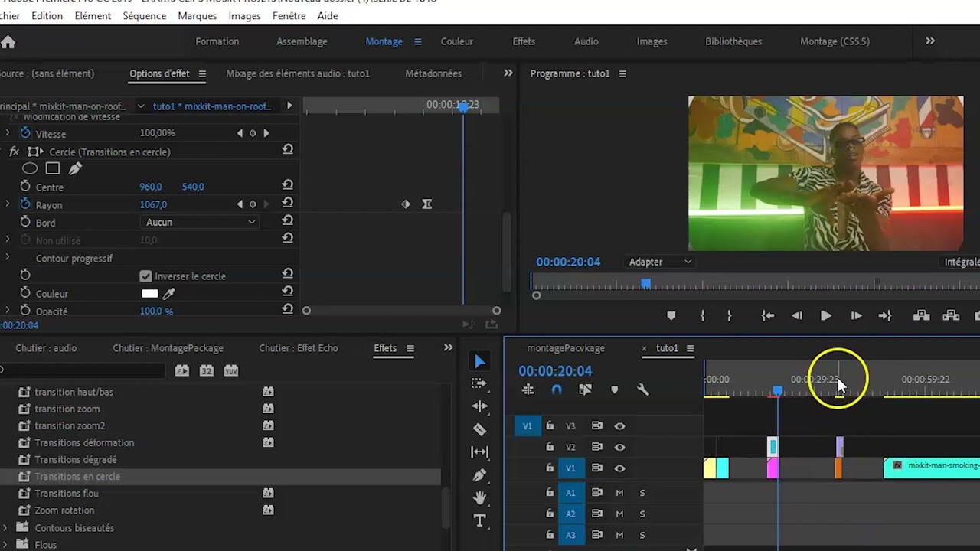Open the Marques menu
980x551 pixels.
[198, 15]
